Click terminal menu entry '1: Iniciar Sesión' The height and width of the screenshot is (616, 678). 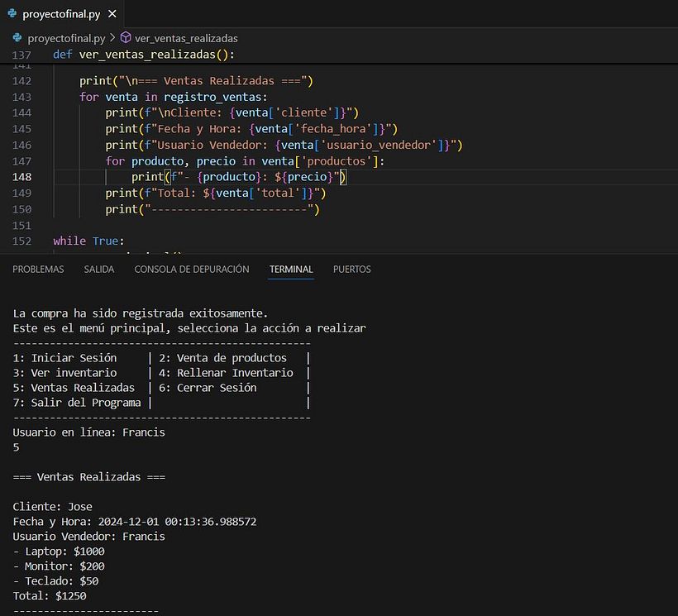tap(64, 358)
